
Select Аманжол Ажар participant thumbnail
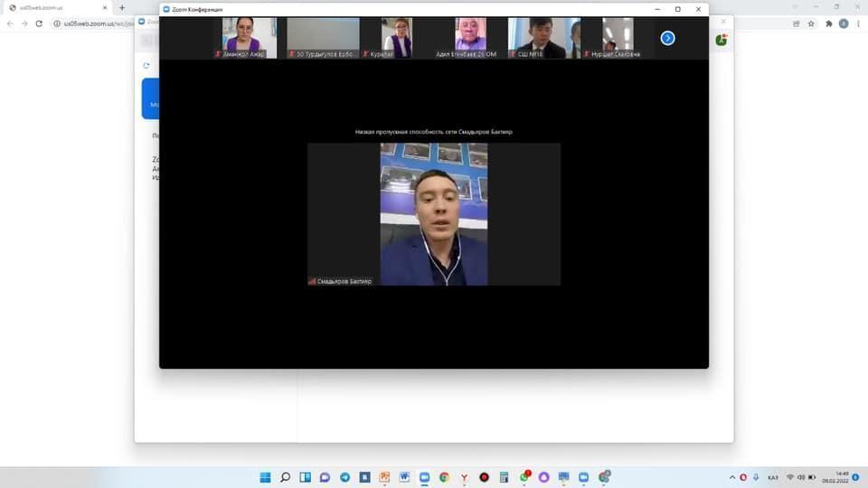[250, 38]
